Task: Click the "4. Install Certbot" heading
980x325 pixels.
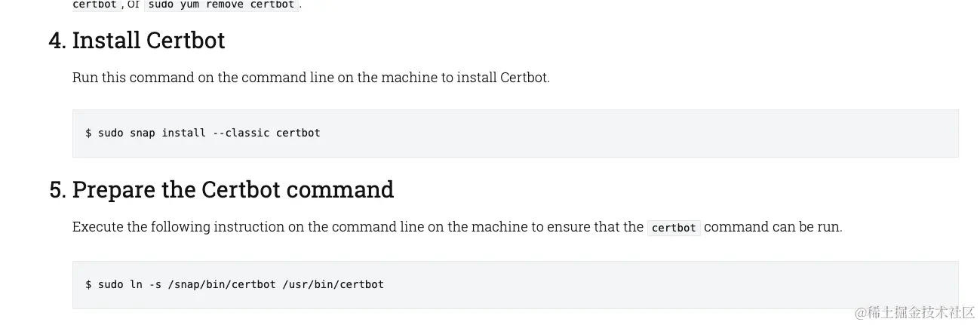Action: (x=137, y=40)
